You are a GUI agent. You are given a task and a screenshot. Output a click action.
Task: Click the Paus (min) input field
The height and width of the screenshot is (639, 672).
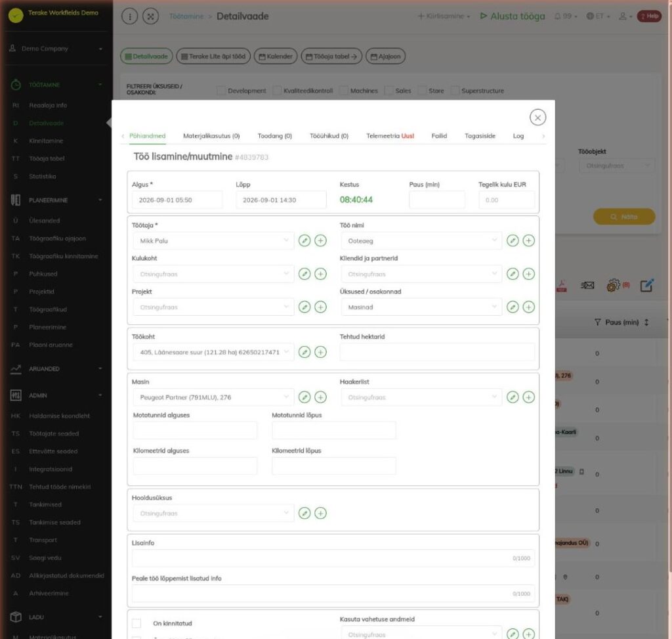click(x=436, y=200)
